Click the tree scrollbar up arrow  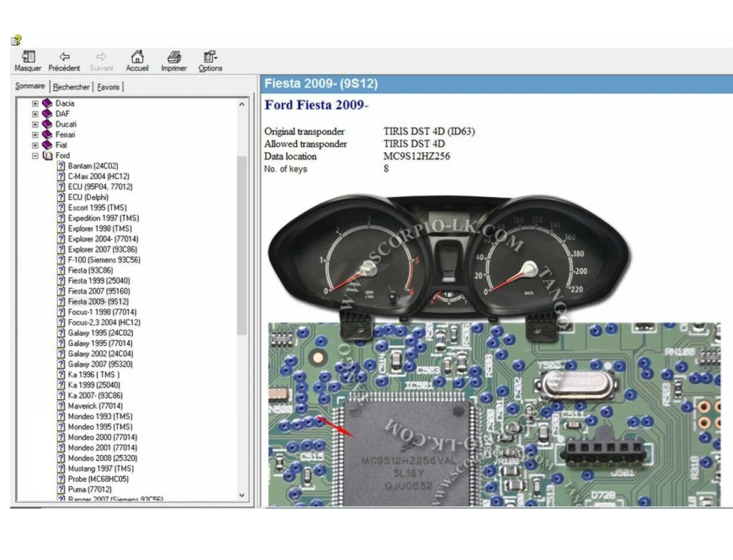(242, 104)
